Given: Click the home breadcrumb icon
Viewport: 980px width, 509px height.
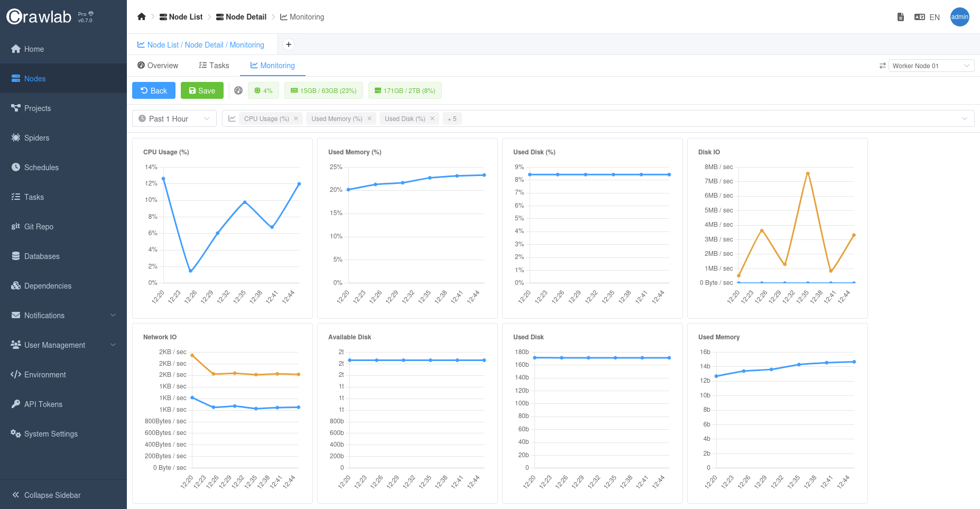Looking at the screenshot, I should 141,16.
